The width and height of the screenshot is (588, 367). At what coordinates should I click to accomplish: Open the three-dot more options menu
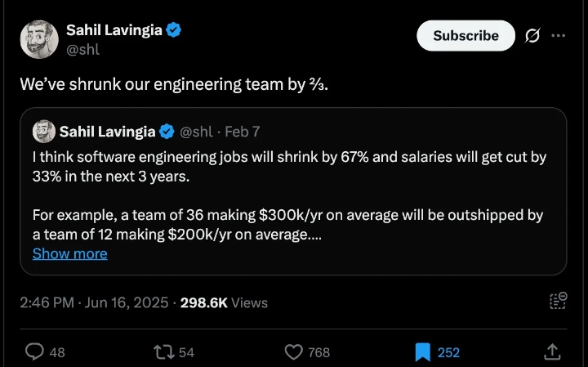tap(559, 36)
